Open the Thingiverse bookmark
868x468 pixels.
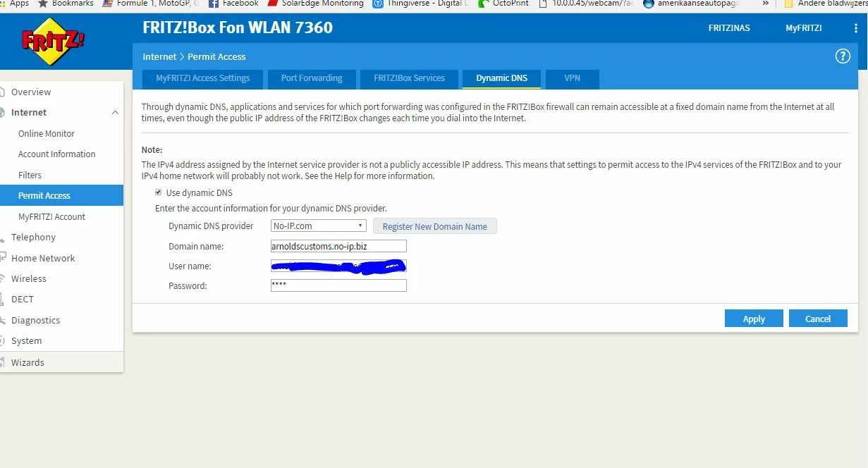[421, 4]
